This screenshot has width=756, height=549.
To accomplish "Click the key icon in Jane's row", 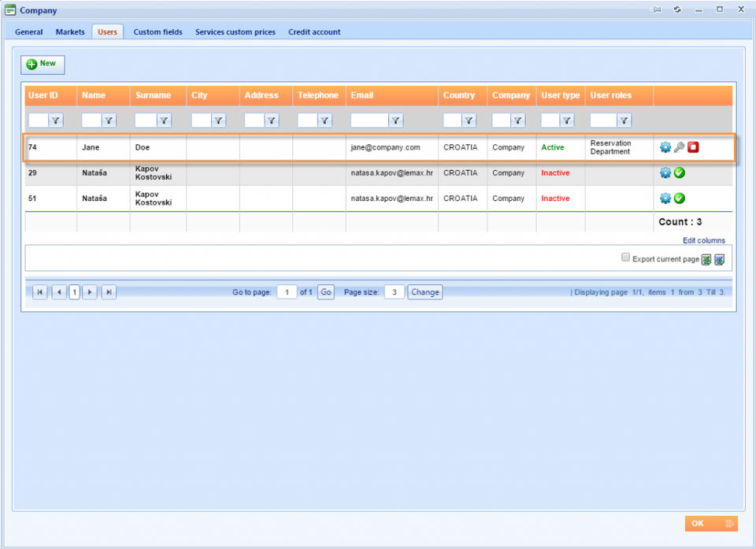I will click(x=679, y=147).
